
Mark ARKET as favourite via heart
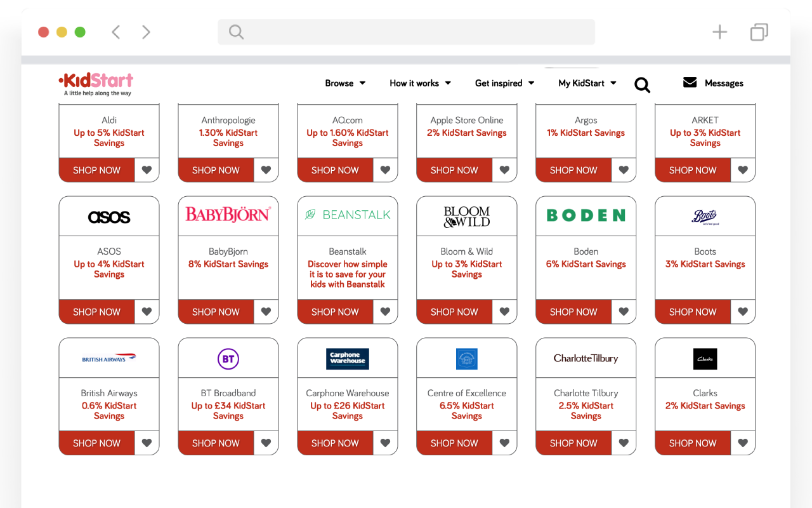[x=743, y=170]
